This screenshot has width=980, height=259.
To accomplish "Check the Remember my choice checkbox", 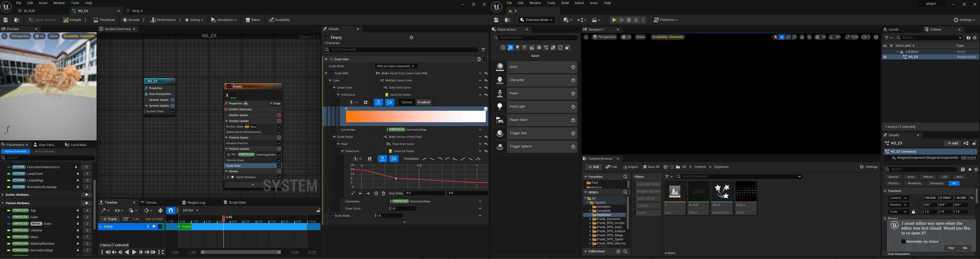I will [x=904, y=242].
